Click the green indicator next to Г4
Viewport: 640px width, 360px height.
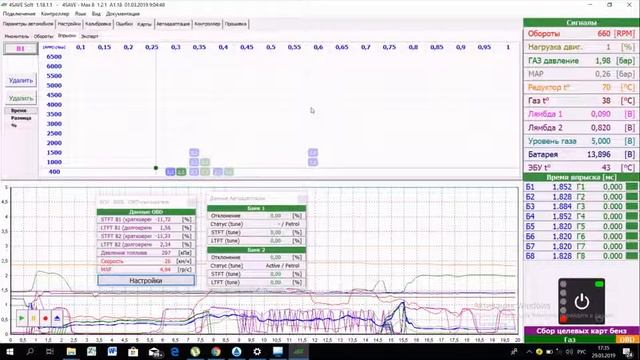click(x=631, y=216)
